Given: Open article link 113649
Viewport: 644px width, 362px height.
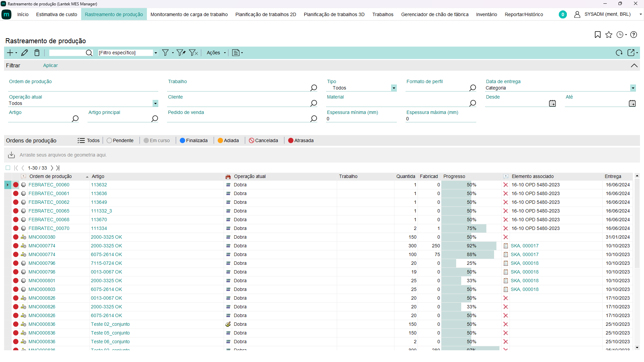Looking at the screenshot, I should [x=99, y=202].
